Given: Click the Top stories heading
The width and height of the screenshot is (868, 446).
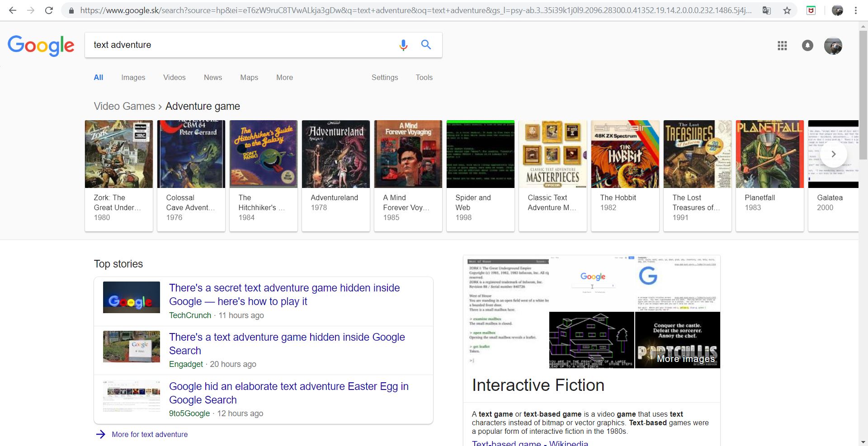Looking at the screenshot, I should click(x=118, y=264).
